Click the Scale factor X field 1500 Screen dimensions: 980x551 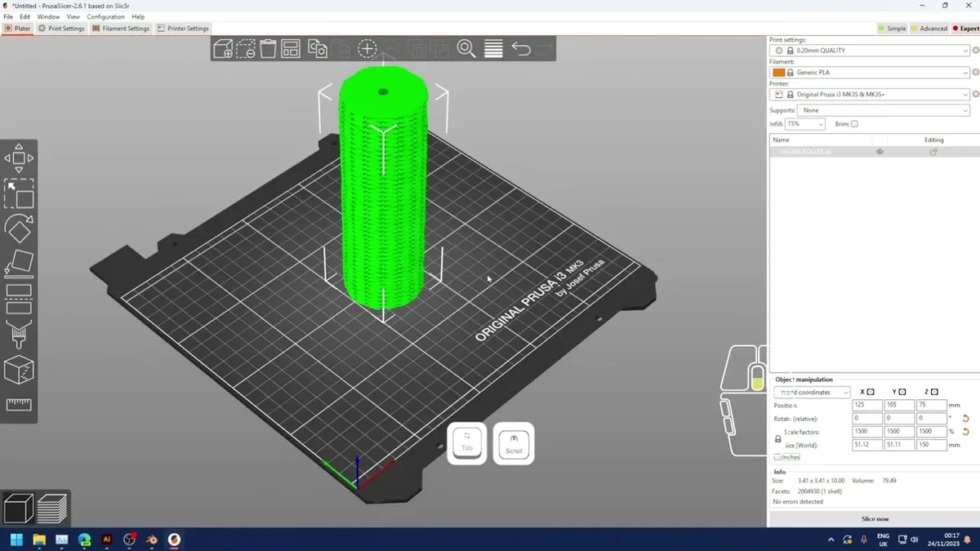point(866,432)
